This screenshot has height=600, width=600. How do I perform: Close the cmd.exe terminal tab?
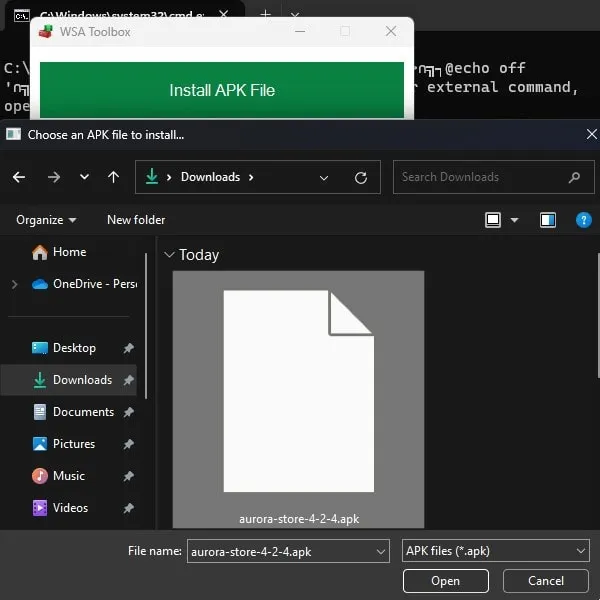(223, 15)
